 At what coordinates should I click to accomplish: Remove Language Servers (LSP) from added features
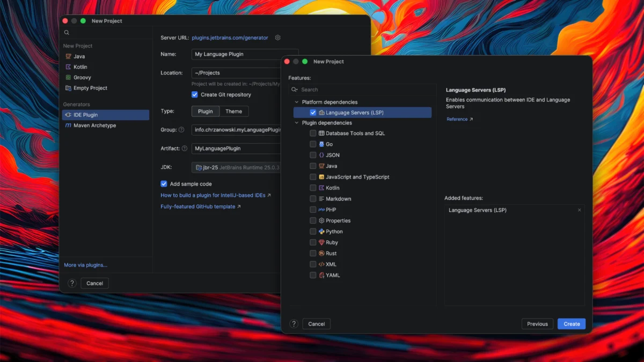pos(579,210)
